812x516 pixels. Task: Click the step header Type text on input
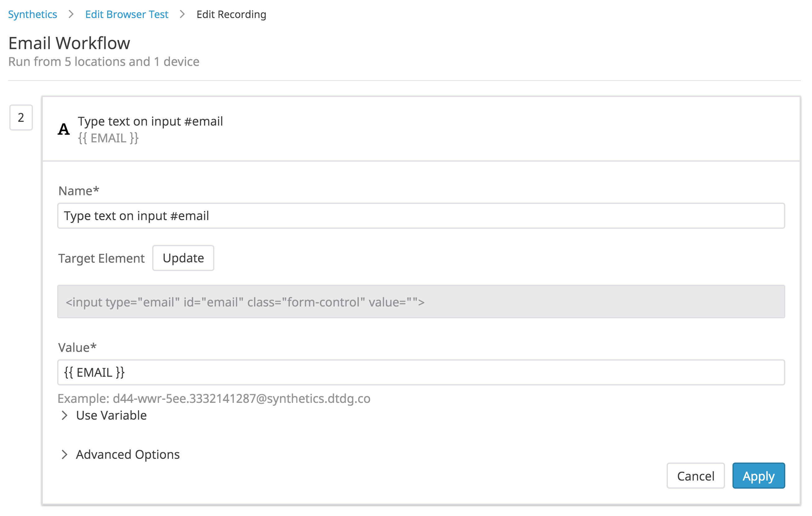click(x=150, y=121)
